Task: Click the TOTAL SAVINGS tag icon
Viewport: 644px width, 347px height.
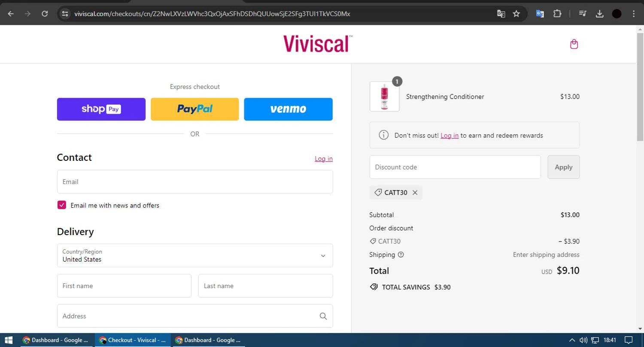Action: (374, 287)
